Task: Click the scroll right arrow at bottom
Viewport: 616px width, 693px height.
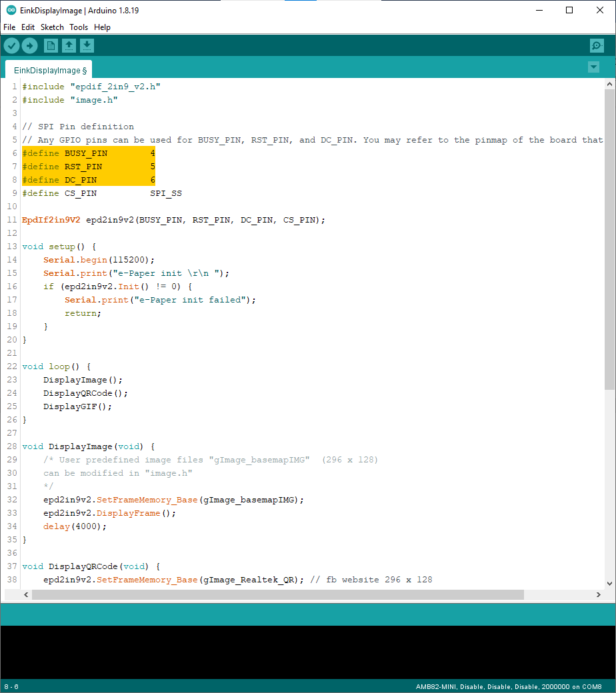Action: point(599,594)
